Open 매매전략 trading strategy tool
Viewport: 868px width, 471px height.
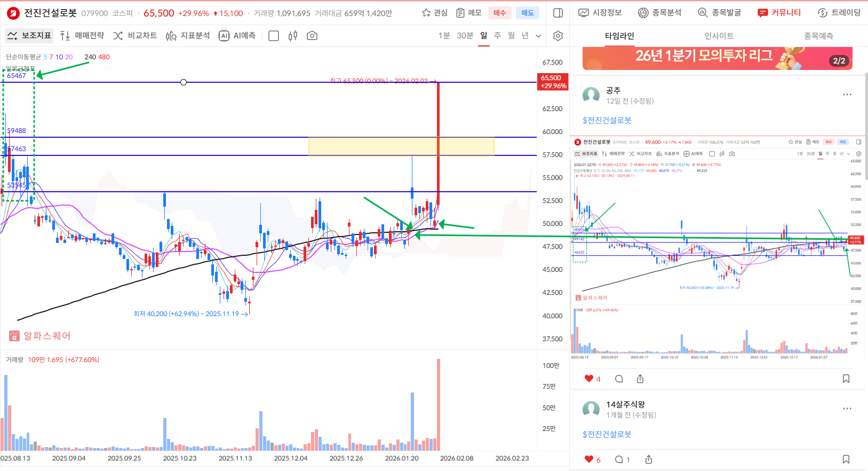(x=82, y=36)
